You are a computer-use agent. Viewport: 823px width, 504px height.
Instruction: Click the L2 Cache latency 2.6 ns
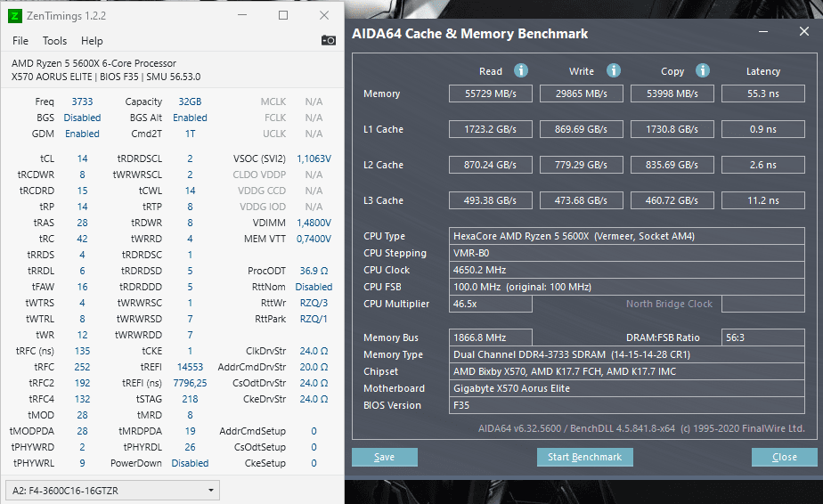(763, 165)
